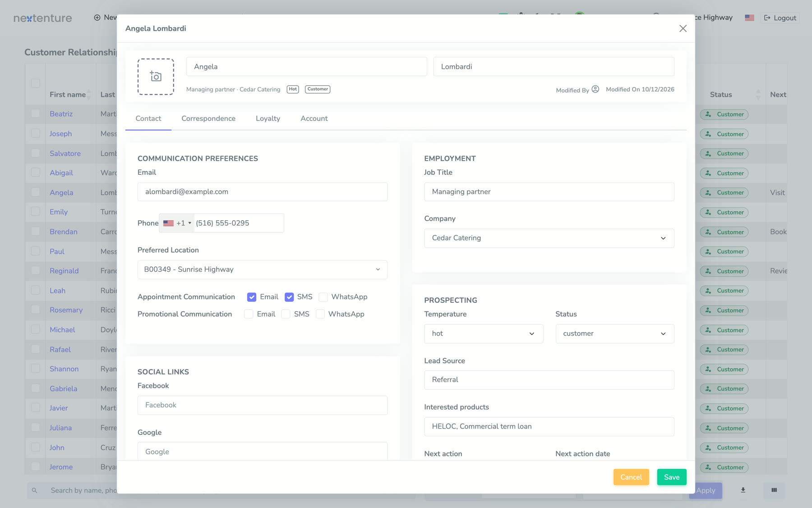Click the US flag language icon

coord(749,18)
